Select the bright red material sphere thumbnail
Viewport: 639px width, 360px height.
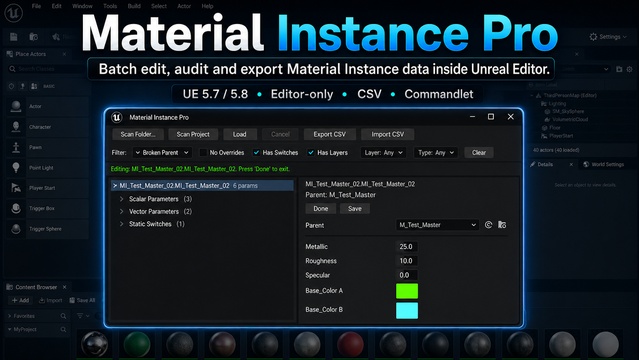(350, 345)
